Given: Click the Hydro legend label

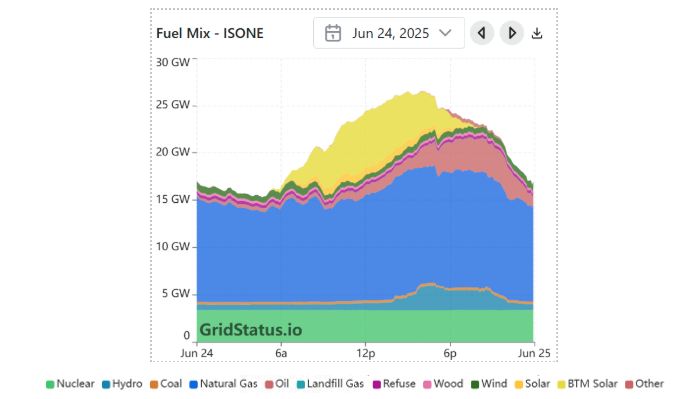Looking at the screenshot, I should click(127, 384).
